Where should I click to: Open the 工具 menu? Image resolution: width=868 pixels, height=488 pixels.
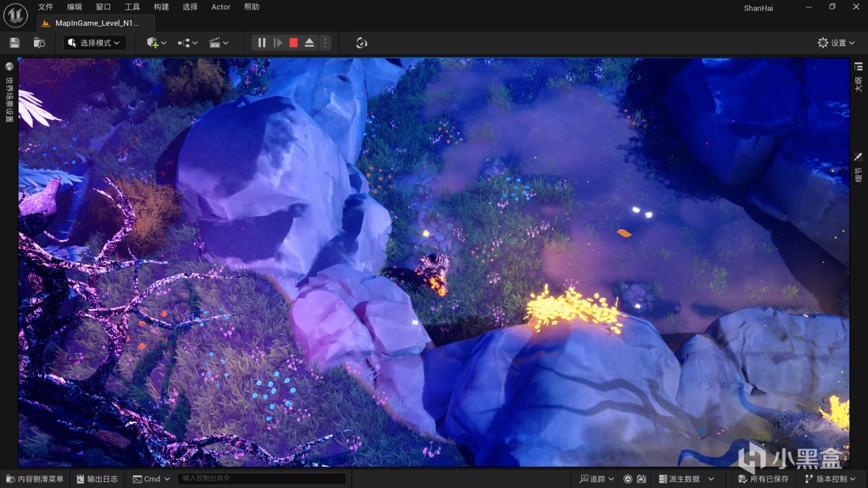(132, 7)
